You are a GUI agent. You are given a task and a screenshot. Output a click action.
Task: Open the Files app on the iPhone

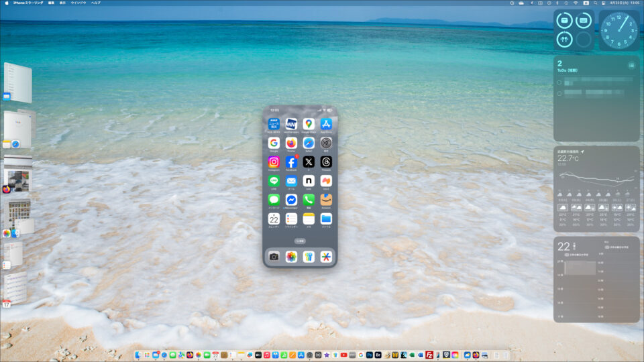click(326, 219)
